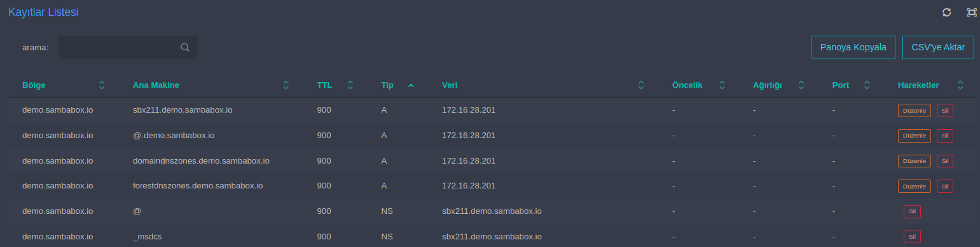The image size is (980, 247).
Task: Export records with CSV'ye Aktar
Action: click(x=938, y=47)
